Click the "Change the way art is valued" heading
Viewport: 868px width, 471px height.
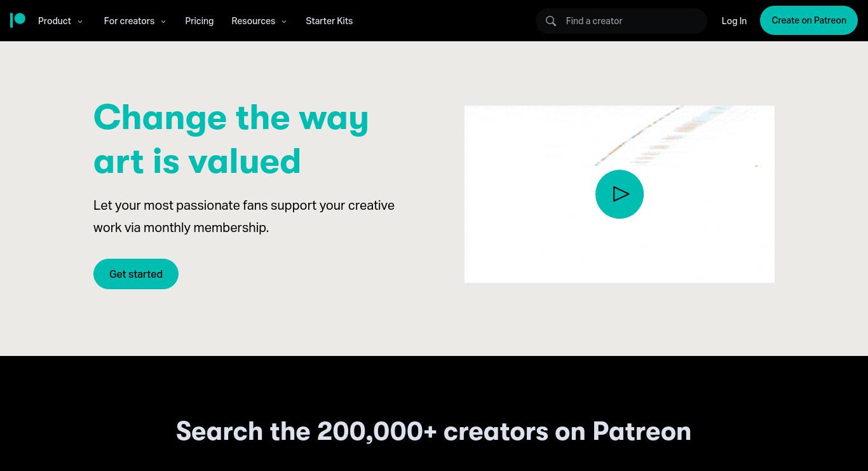231,139
